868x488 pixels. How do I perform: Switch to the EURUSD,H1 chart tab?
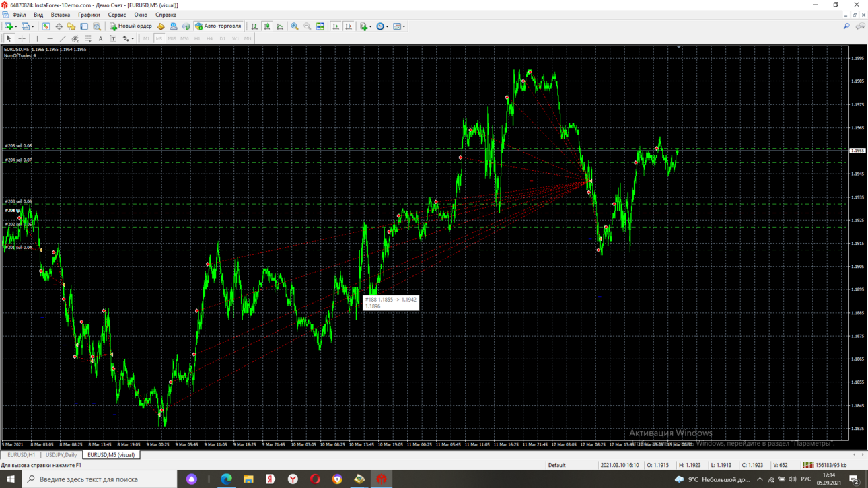click(21, 455)
